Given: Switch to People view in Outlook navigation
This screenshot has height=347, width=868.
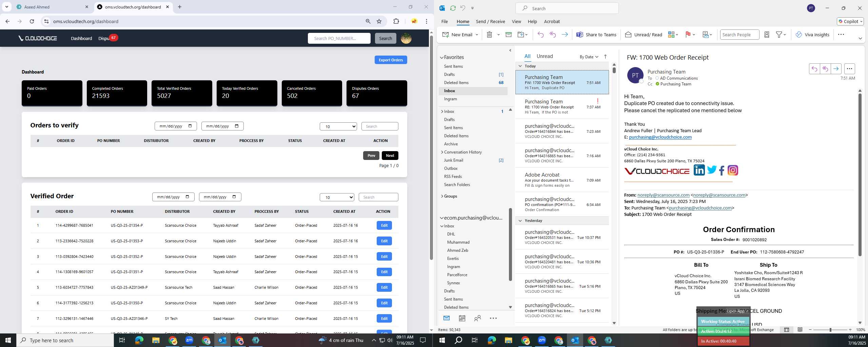Looking at the screenshot, I should click(477, 318).
